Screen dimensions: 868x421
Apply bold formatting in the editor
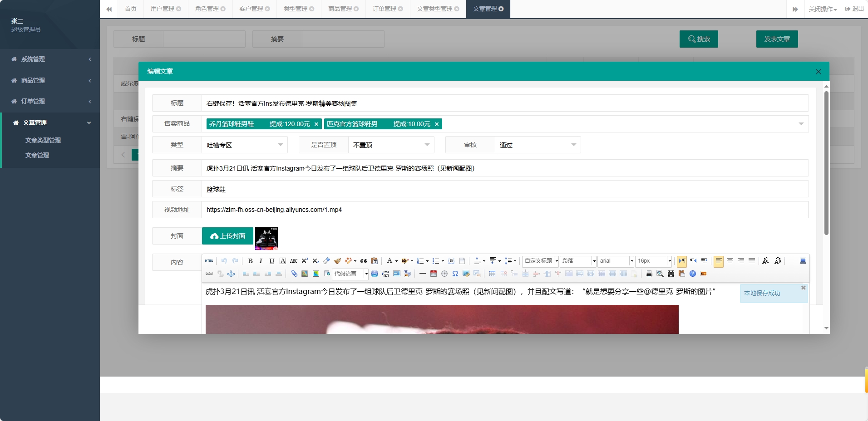250,261
